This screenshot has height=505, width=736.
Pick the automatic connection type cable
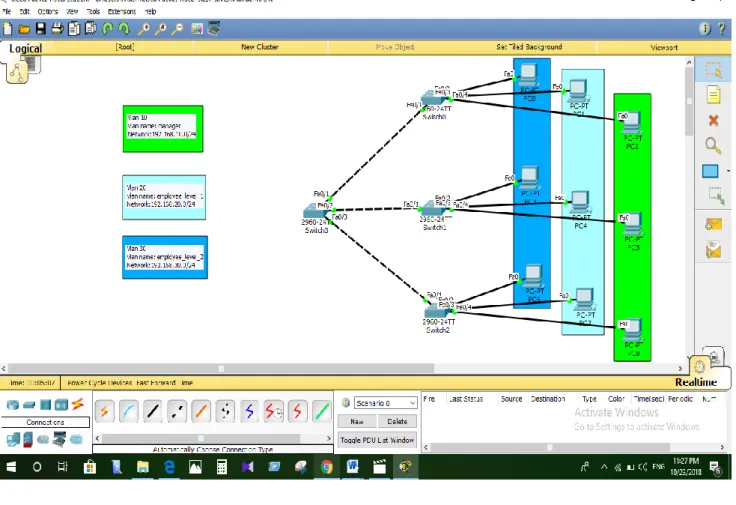tap(104, 412)
